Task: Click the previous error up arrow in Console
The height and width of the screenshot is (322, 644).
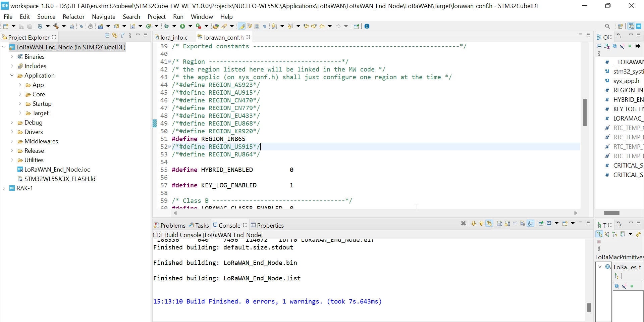Action: point(481,223)
